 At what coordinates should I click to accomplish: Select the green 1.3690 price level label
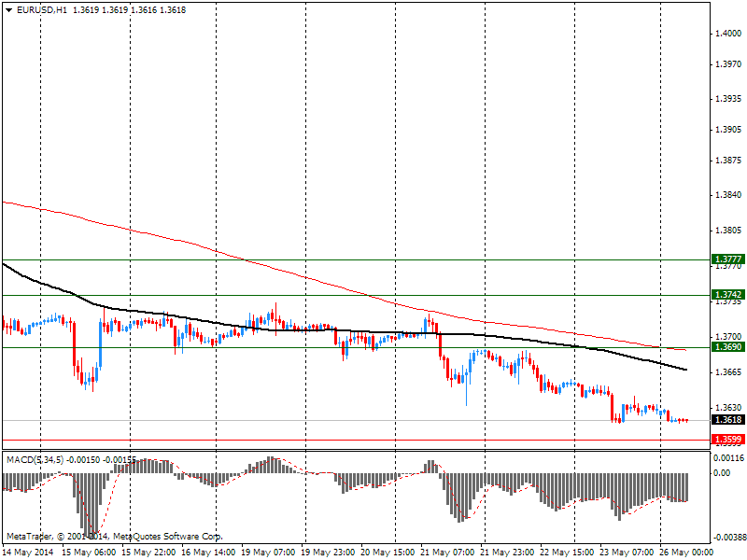(727, 347)
